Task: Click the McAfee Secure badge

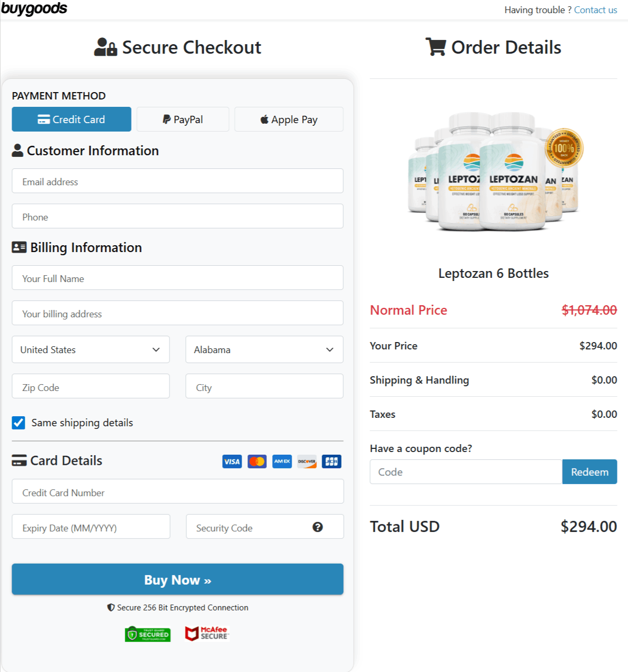Action: [206, 633]
